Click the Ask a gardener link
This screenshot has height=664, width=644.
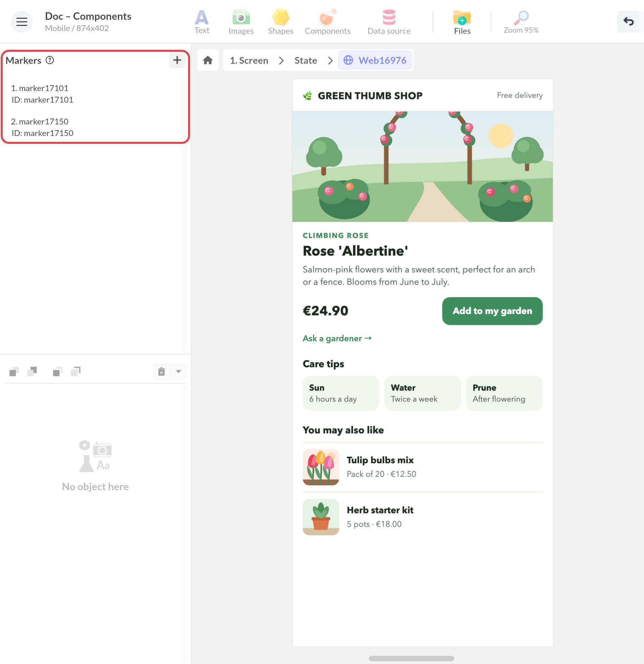click(337, 338)
